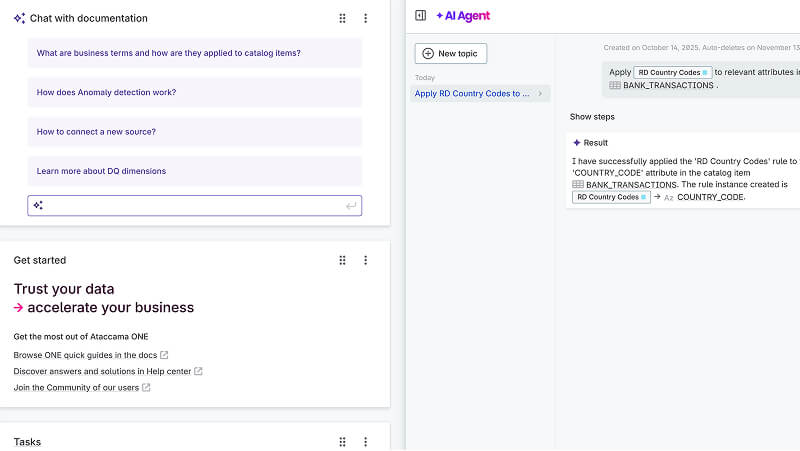800x451 pixels.
Task: Open Chat with documentation widget options menu
Action: pyautogui.click(x=365, y=18)
